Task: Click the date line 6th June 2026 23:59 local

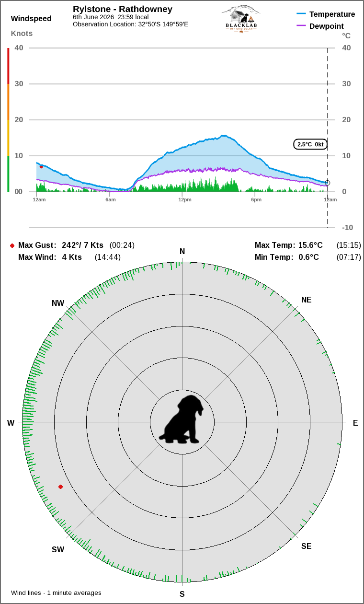Action: [111, 17]
